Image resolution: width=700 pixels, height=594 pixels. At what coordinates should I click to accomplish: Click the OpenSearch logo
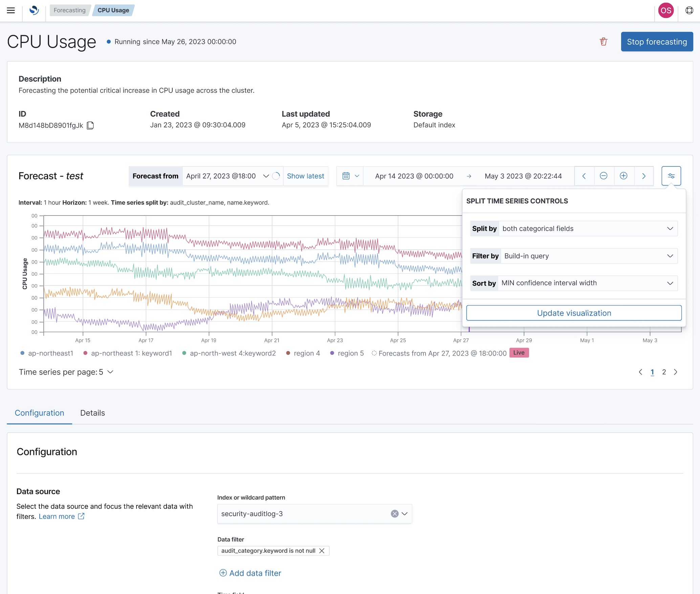click(x=34, y=10)
